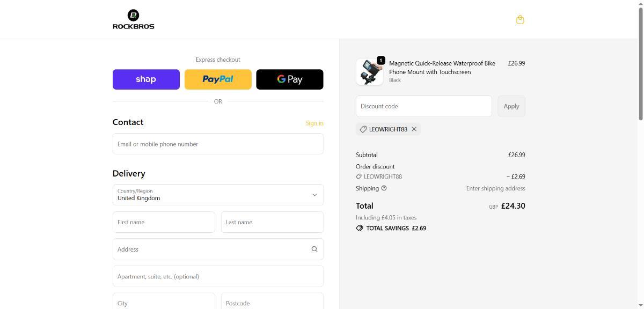Pay with Shop Pay express checkout
Screen dimensions: 644x309
146,79
